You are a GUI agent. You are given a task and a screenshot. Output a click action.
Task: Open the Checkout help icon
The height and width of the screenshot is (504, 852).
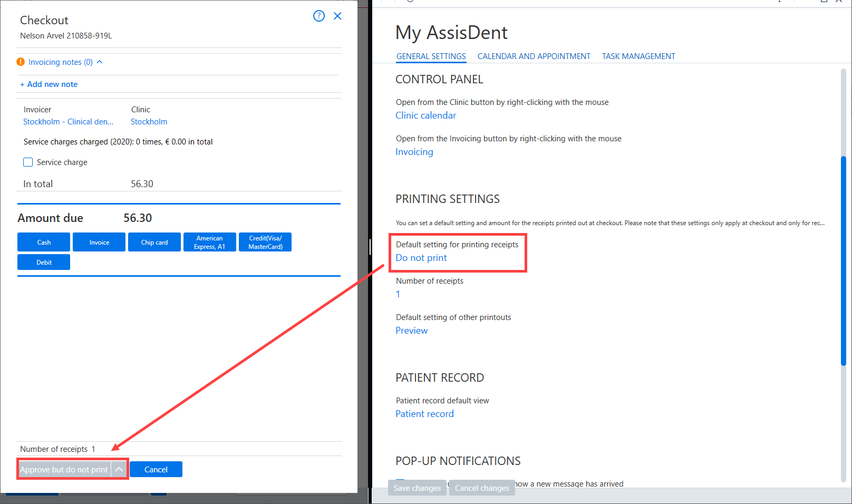tap(319, 16)
